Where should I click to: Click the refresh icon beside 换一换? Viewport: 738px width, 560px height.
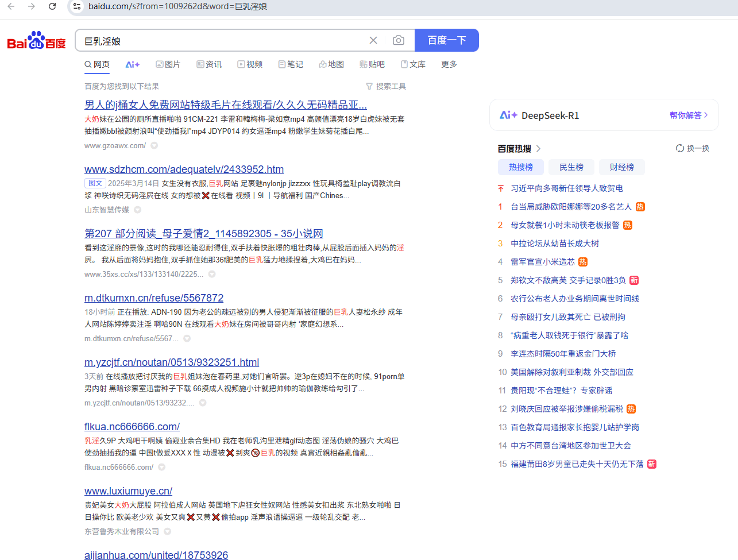click(x=680, y=148)
